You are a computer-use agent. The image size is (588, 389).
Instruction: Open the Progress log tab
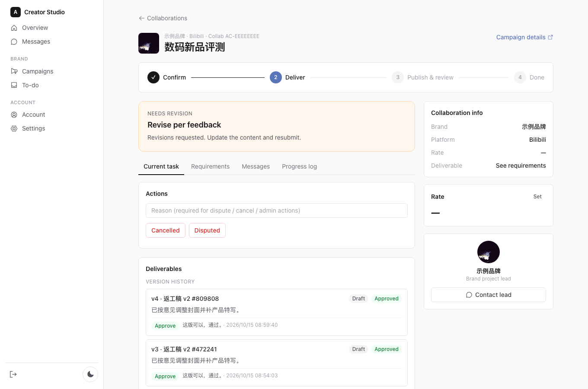pos(300,166)
